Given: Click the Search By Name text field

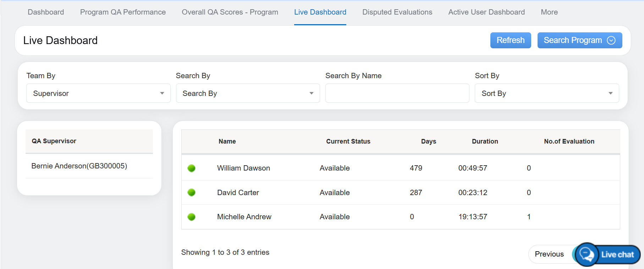Looking at the screenshot, I should point(397,93).
